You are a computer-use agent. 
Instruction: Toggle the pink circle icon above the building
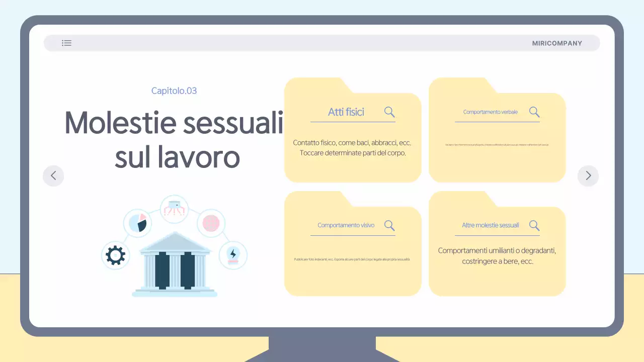210,223
